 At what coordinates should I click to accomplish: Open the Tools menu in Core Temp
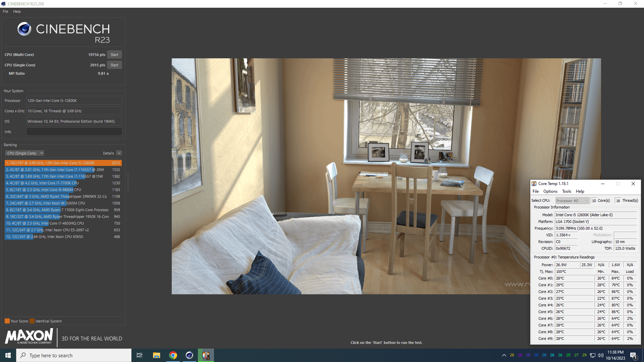tap(567, 191)
